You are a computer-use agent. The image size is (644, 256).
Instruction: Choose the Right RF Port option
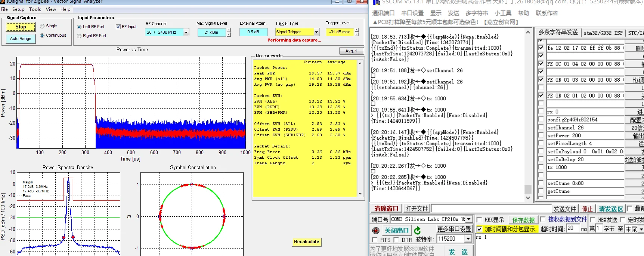pyautogui.click(x=79, y=36)
